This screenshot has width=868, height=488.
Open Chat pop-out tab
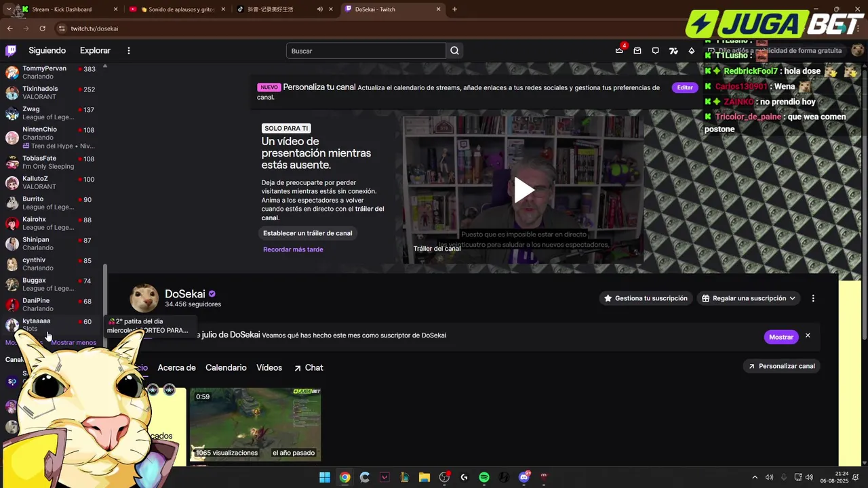click(x=308, y=367)
